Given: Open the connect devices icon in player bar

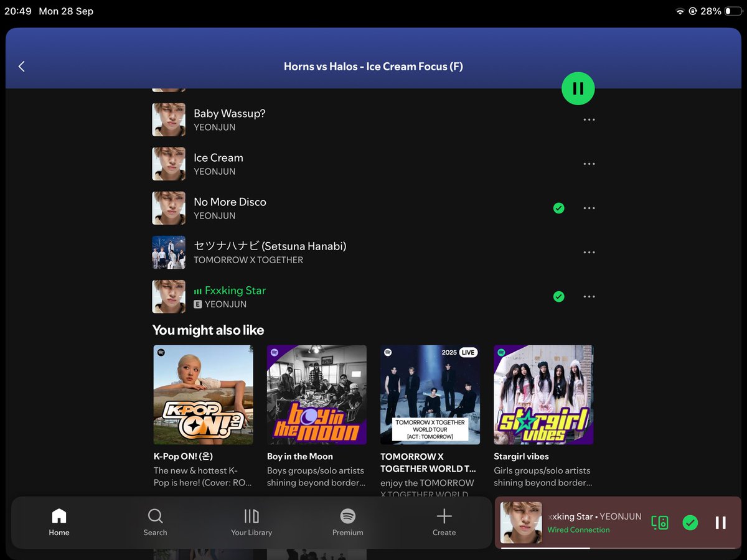Looking at the screenshot, I should [x=660, y=523].
